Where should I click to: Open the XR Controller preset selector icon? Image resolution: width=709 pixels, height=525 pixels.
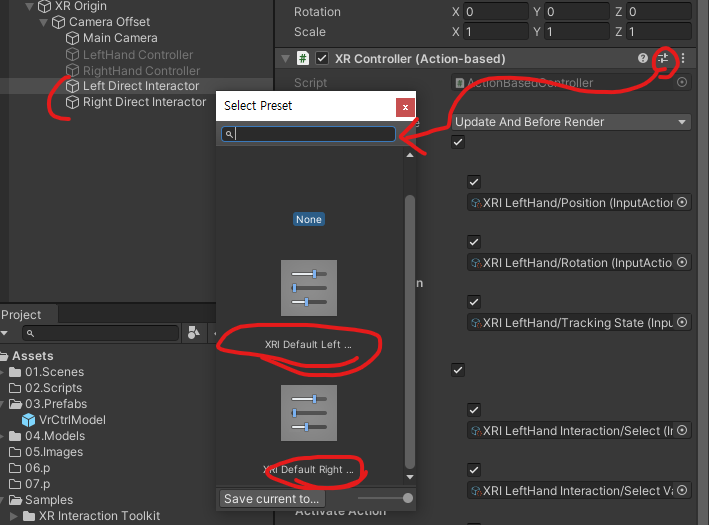pyautogui.click(x=663, y=58)
